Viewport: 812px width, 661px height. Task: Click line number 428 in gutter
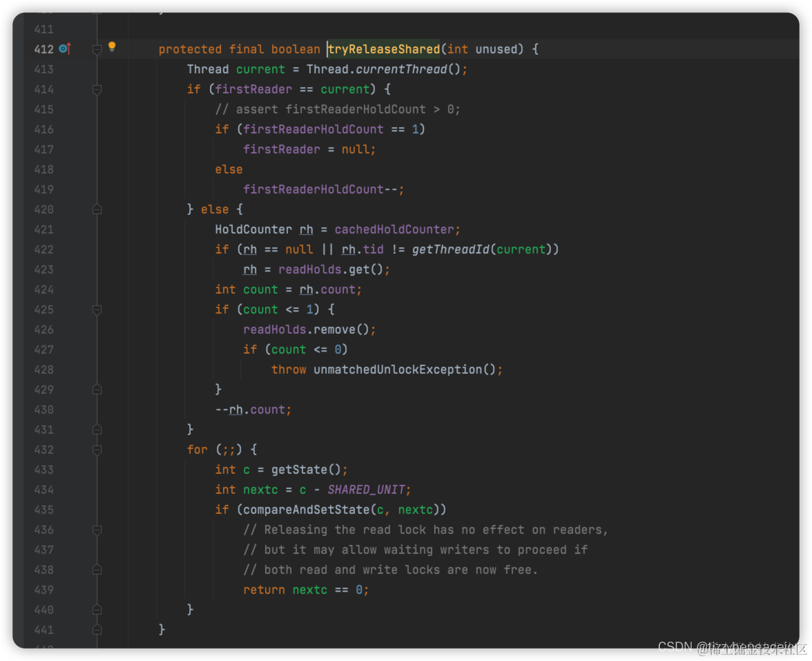coord(44,370)
